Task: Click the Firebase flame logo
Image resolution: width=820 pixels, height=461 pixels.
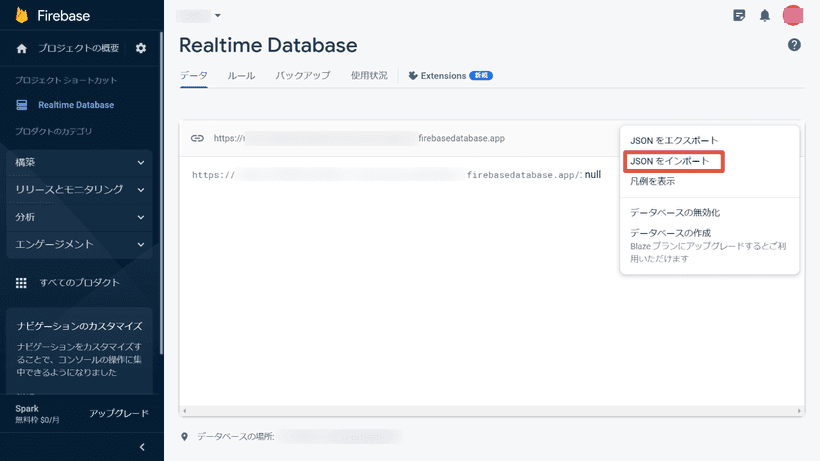Action: pyautogui.click(x=21, y=15)
